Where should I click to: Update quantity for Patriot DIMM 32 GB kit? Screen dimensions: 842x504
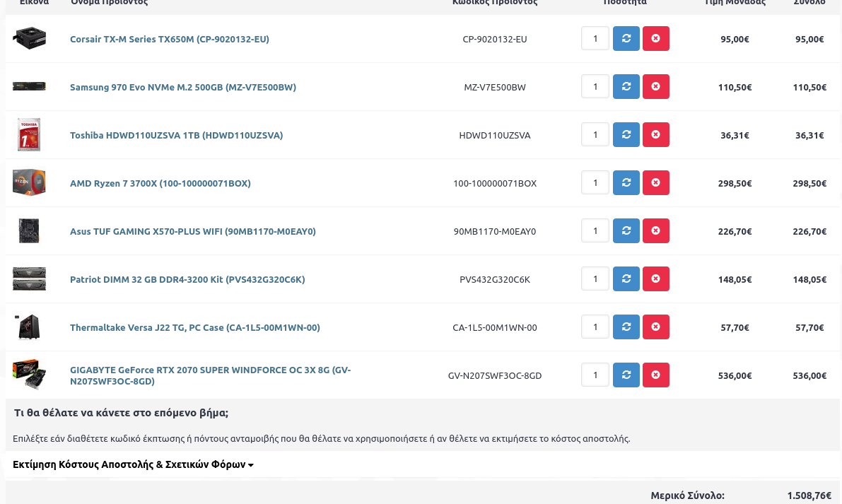click(x=626, y=279)
